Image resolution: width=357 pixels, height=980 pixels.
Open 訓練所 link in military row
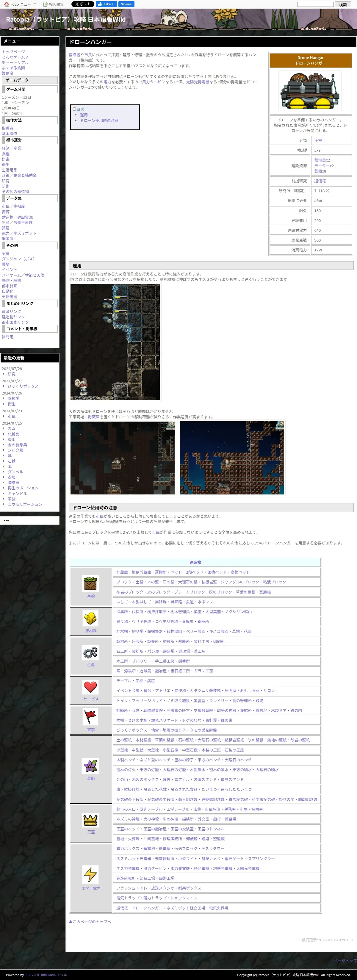tap(122, 710)
